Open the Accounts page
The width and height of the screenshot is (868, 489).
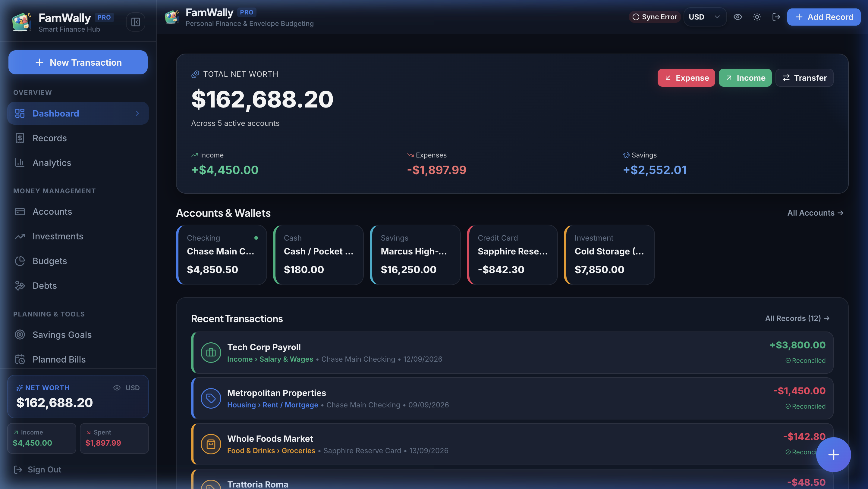click(x=78, y=211)
